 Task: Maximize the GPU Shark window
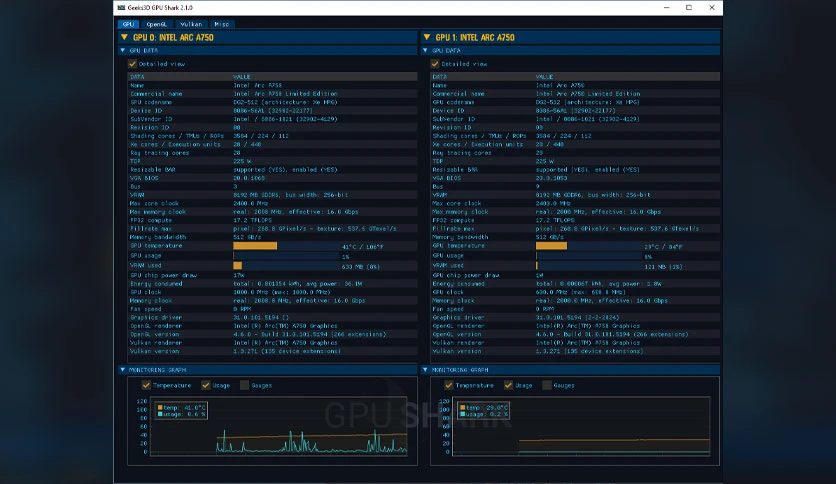point(689,7)
